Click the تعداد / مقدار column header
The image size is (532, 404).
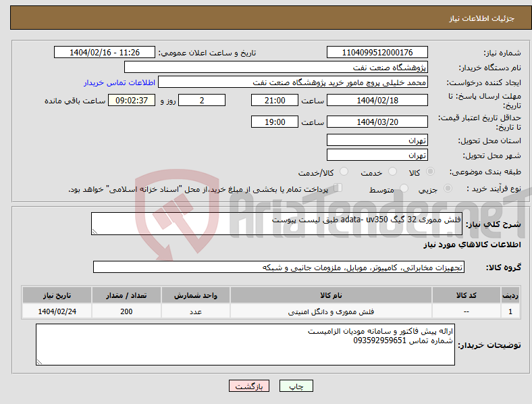pos(126,295)
